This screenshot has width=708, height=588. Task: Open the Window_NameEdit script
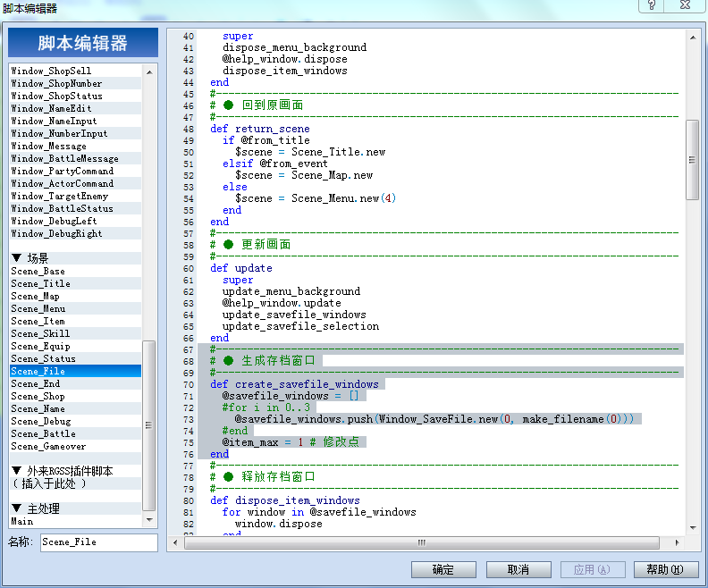75,109
